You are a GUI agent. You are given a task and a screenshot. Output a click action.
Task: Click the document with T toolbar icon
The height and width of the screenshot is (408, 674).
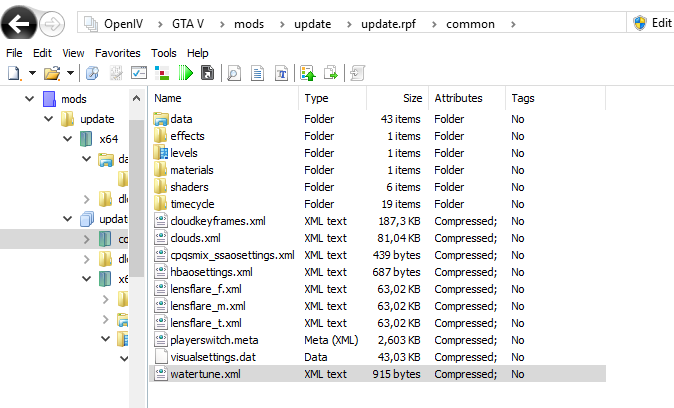tap(282, 73)
